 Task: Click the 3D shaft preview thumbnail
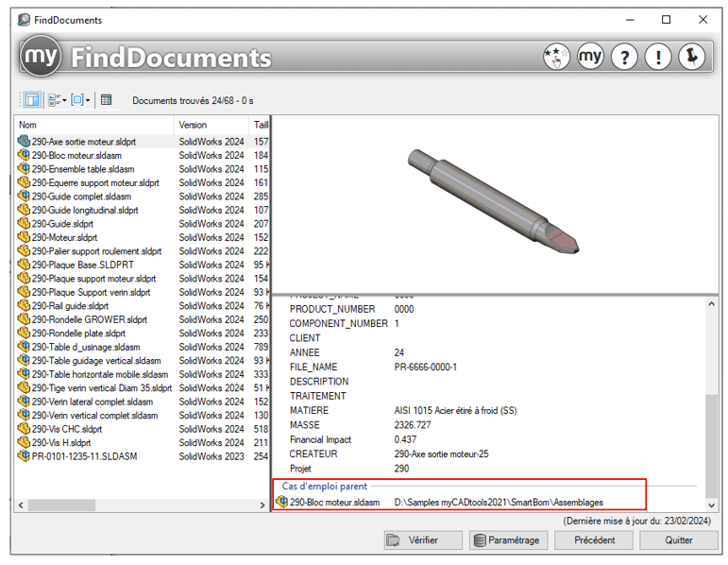click(493, 201)
